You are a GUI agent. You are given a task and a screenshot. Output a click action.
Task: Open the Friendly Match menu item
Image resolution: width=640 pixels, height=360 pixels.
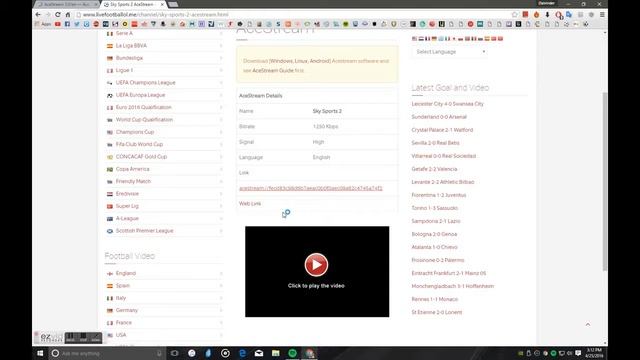pyautogui.click(x=133, y=181)
